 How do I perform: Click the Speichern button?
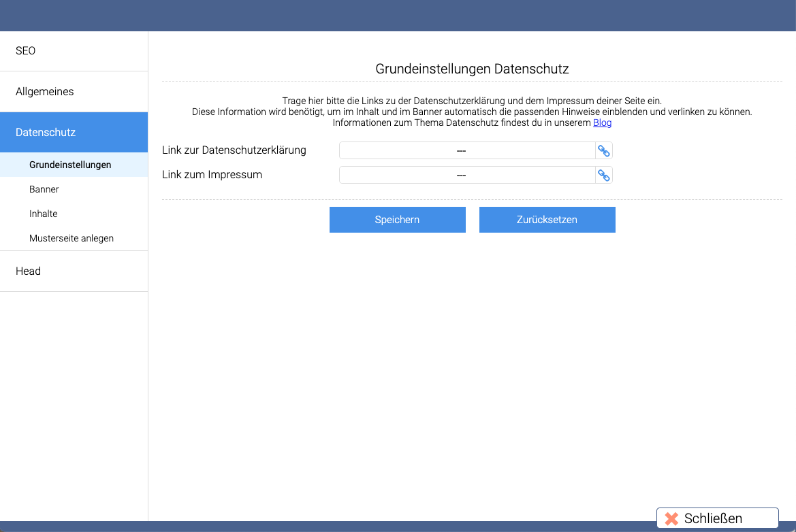point(398,220)
